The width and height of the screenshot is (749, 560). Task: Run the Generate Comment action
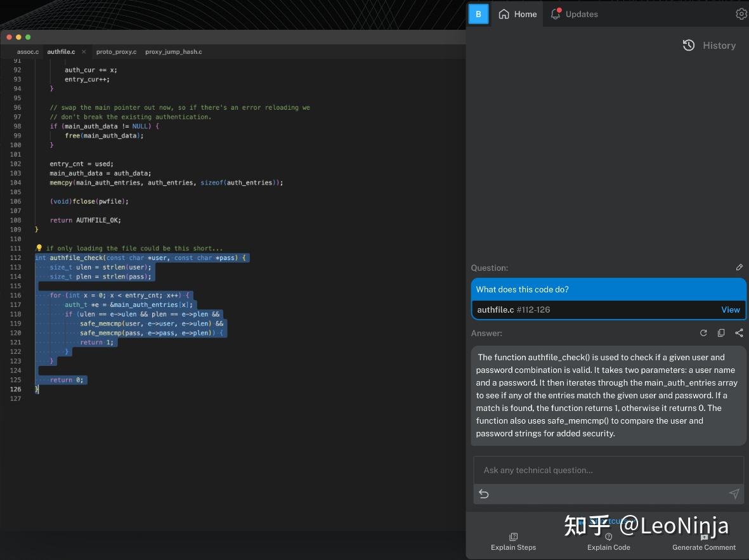[703, 542]
